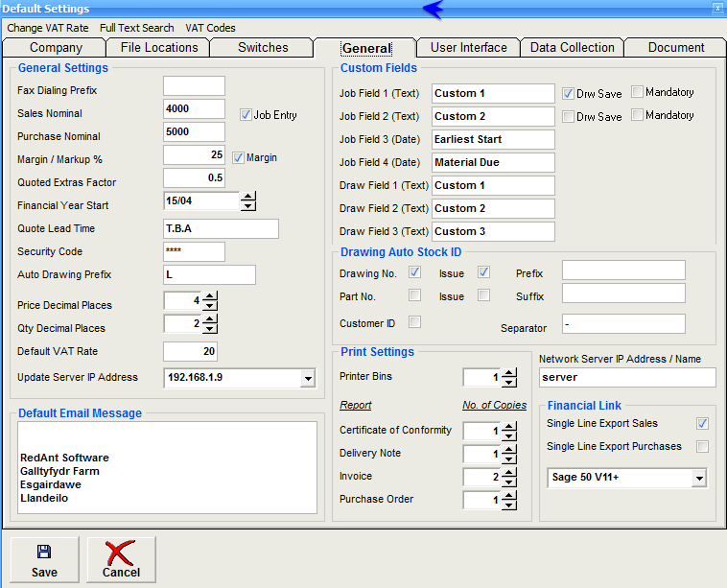Open the File Locations tab
The width and height of the screenshot is (727, 588).
tap(159, 48)
